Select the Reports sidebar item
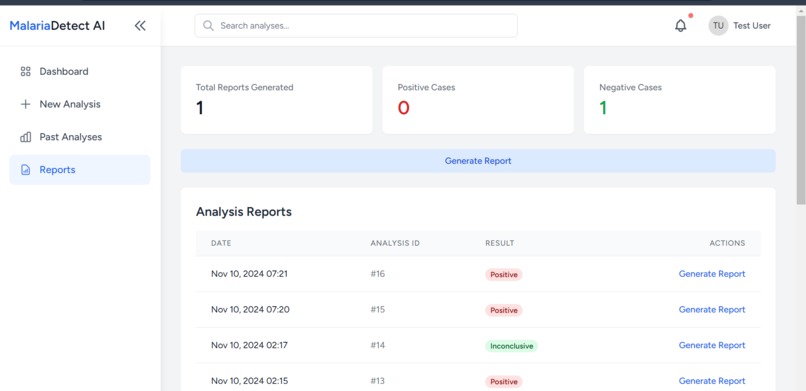806x391 pixels. pos(80,170)
